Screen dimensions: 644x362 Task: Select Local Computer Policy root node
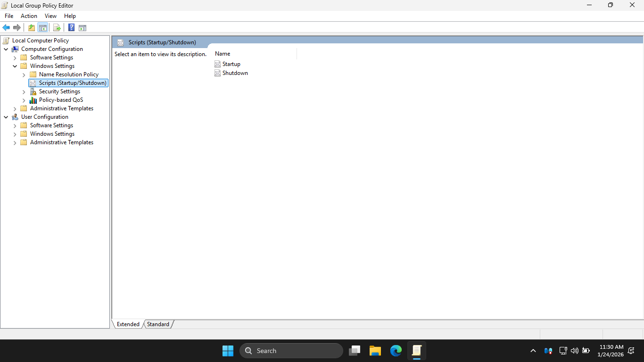click(41, 41)
